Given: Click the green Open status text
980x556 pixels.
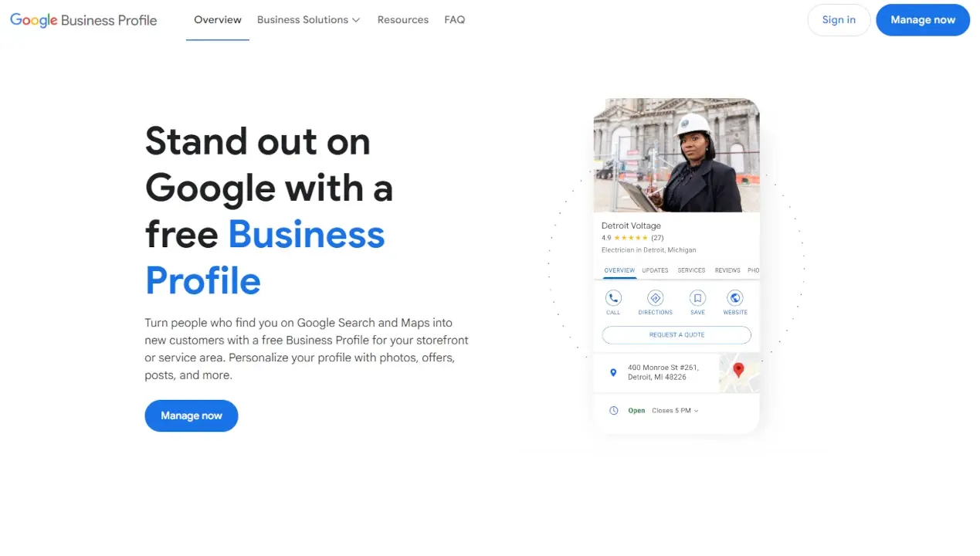Looking at the screenshot, I should point(636,411).
